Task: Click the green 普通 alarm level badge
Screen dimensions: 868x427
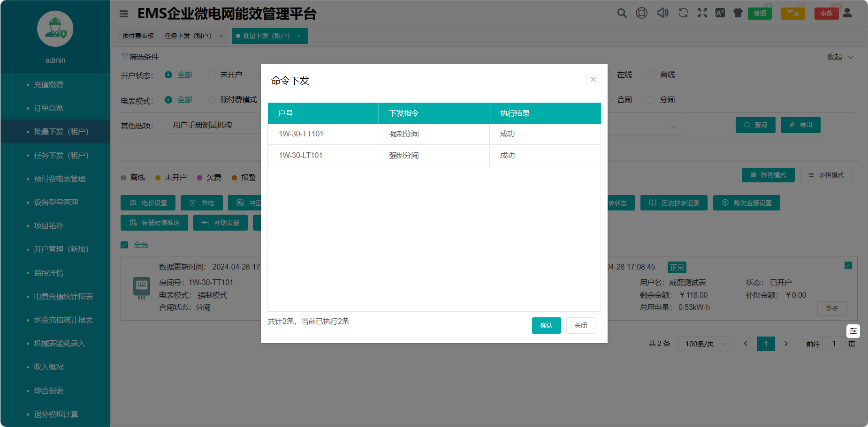Action: coord(760,14)
